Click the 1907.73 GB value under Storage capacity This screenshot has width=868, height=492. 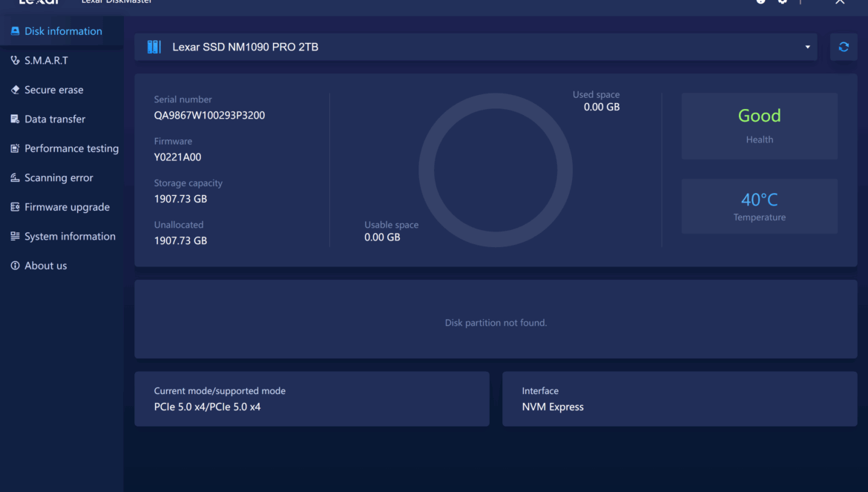pos(180,199)
